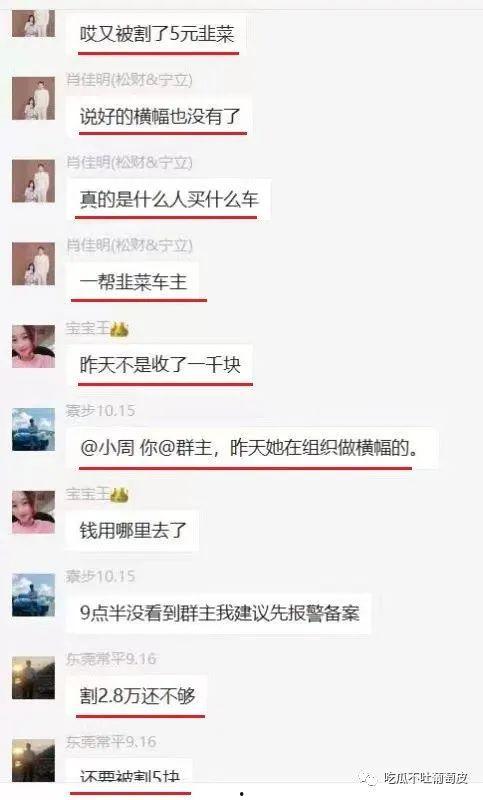
Task: Select the message mentioning @小周 and @群主
Action: [x=251, y=448]
